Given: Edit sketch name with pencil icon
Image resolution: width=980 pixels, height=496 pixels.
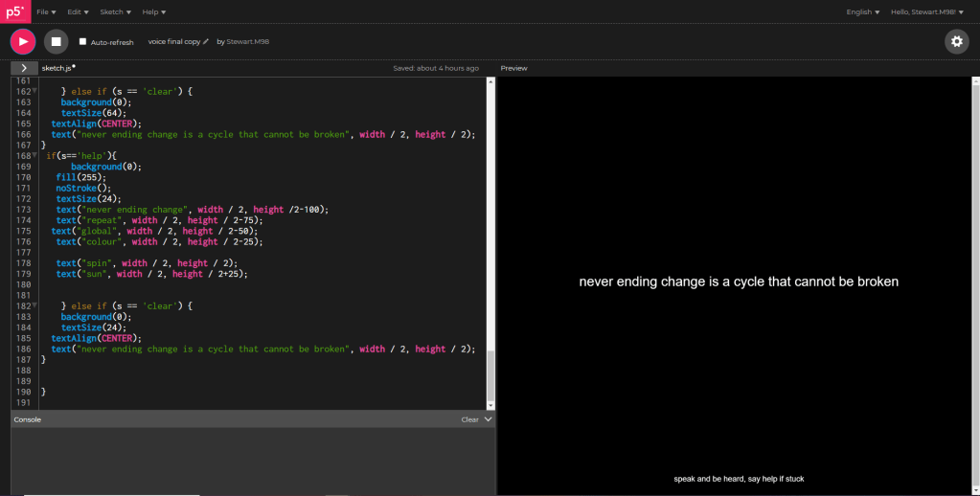Looking at the screenshot, I should click(206, 42).
